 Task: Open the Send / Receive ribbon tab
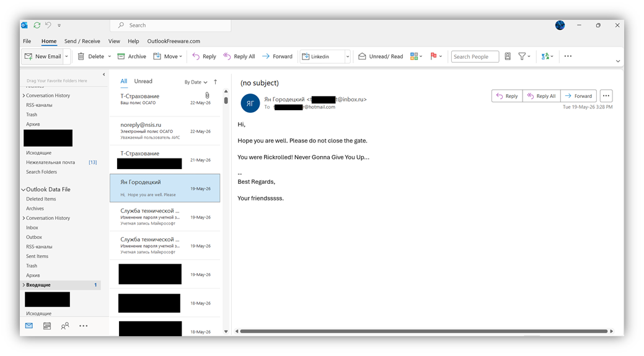click(82, 41)
